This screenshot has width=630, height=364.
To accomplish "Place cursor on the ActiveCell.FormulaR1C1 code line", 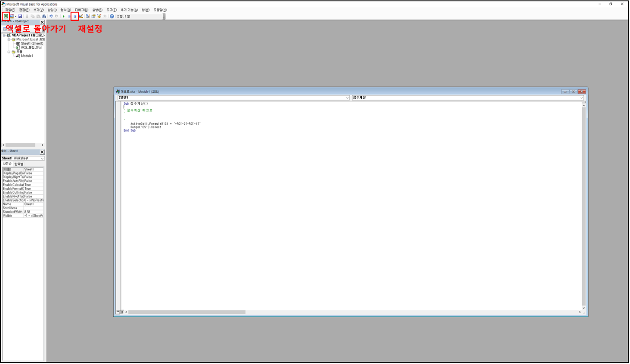I will click(x=165, y=124).
